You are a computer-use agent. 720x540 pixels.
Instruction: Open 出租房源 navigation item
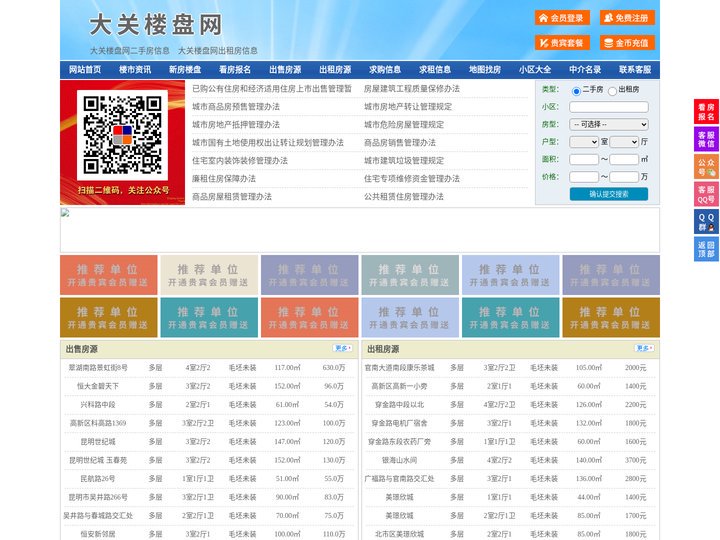tap(335, 70)
